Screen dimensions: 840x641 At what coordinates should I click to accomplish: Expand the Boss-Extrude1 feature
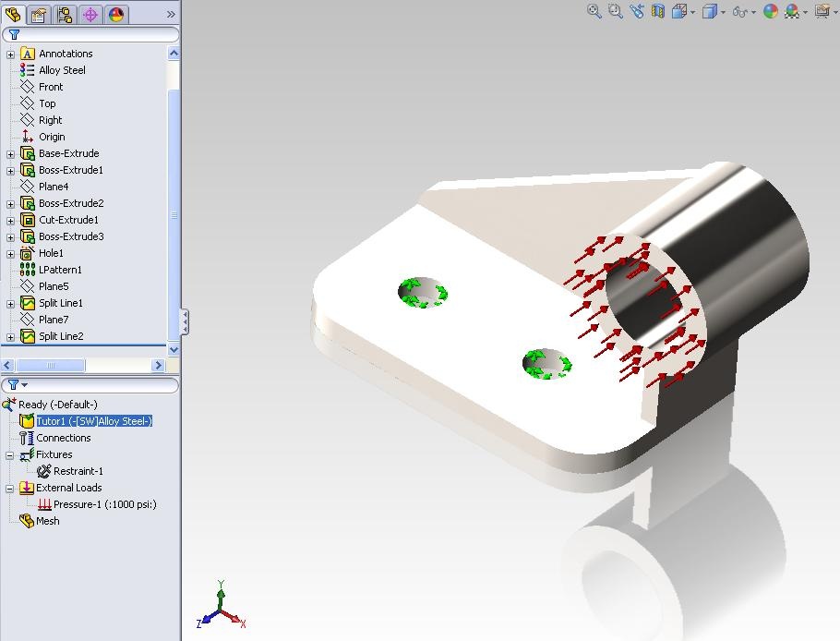(10, 171)
